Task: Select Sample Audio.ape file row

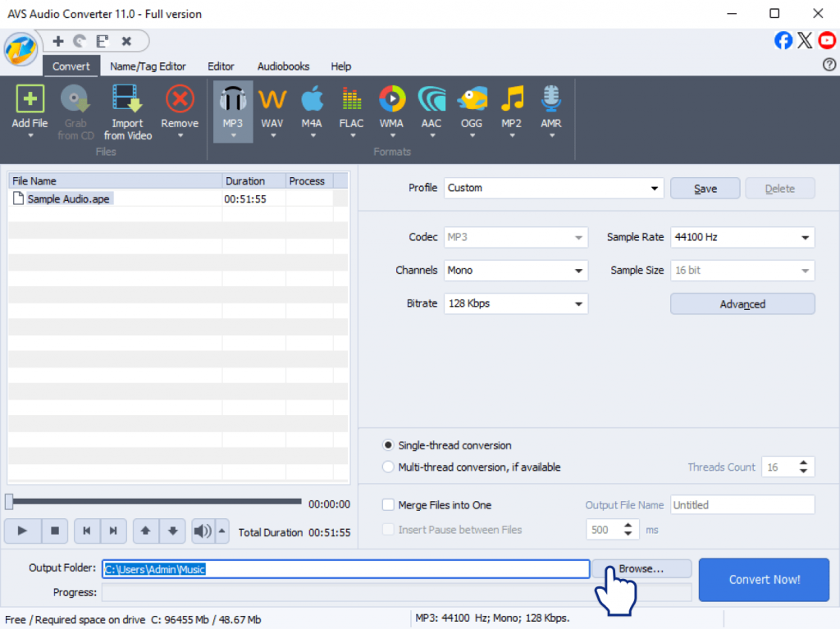Action: [x=178, y=198]
